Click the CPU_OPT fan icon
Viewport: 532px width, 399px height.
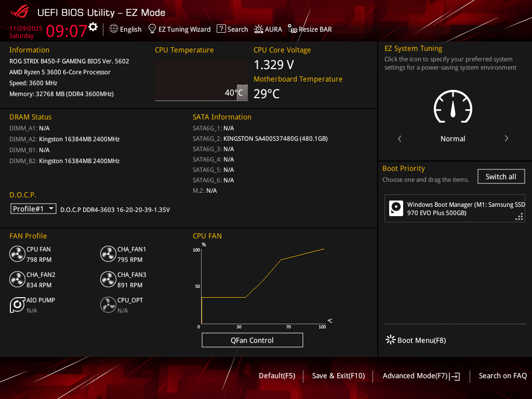coord(108,305)
